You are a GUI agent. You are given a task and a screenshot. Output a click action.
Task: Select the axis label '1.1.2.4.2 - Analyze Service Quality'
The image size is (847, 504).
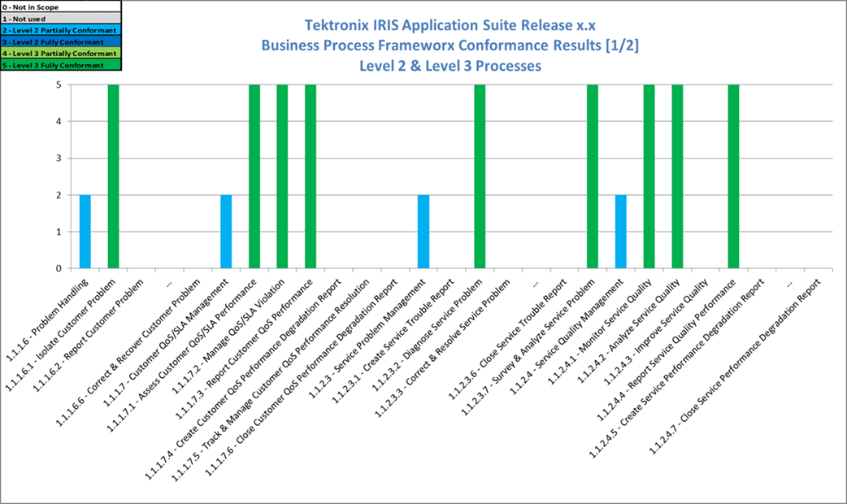pyautogui.click(x=629, y=331)
